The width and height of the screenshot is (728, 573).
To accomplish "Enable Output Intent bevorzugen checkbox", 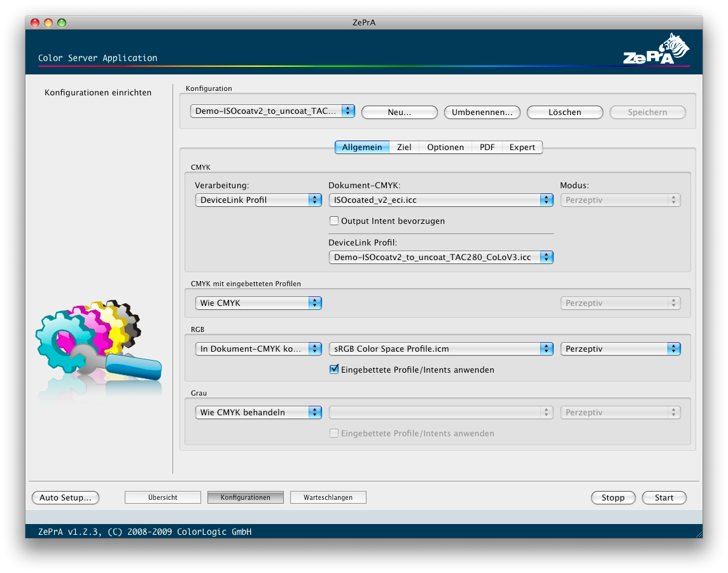I will point(334,221).
